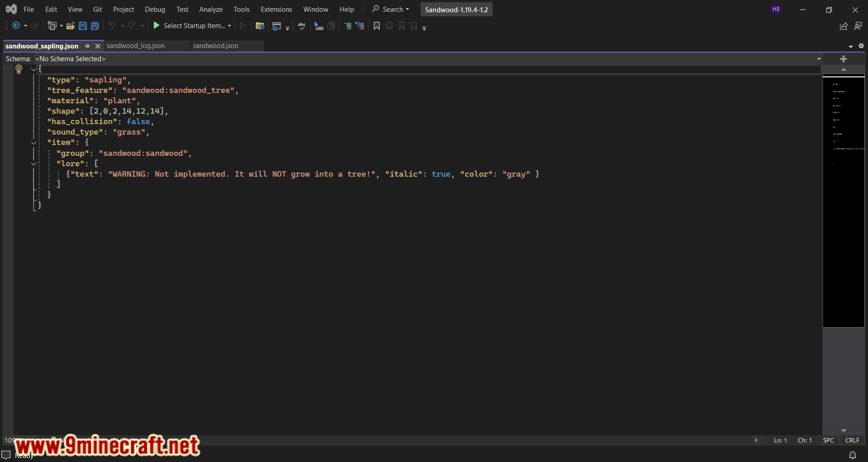This screenshot has width=868, height=462.
Task: Click the Save file icon
Action: [83, 26]
